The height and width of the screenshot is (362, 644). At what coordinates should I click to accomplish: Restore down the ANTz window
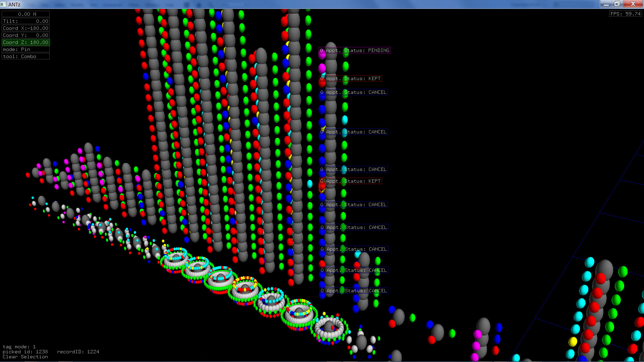click(x=617, y=4)
